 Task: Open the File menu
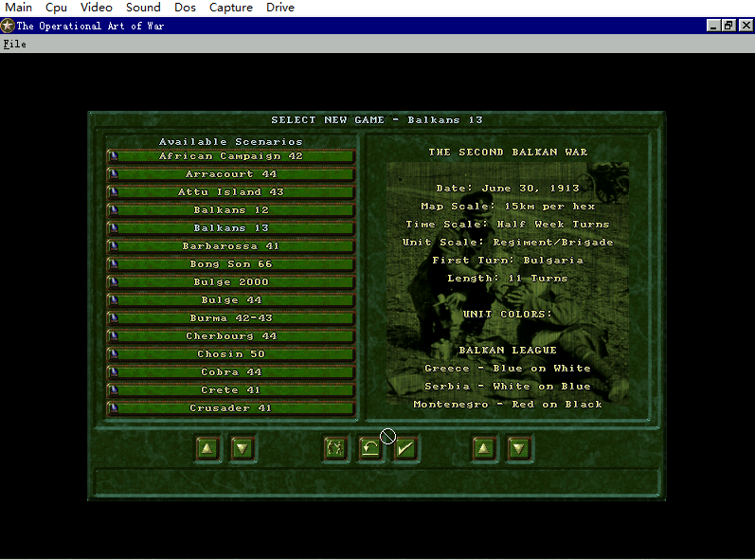14,44
